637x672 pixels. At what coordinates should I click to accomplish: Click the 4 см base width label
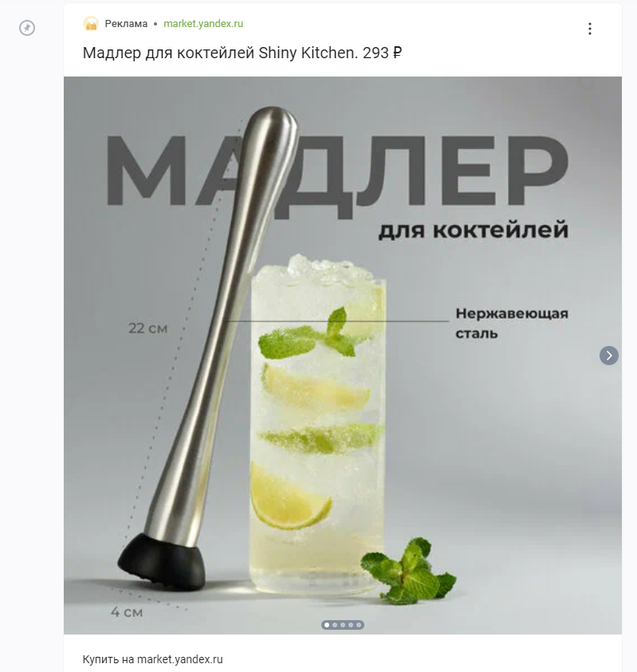tap(127, 612)
